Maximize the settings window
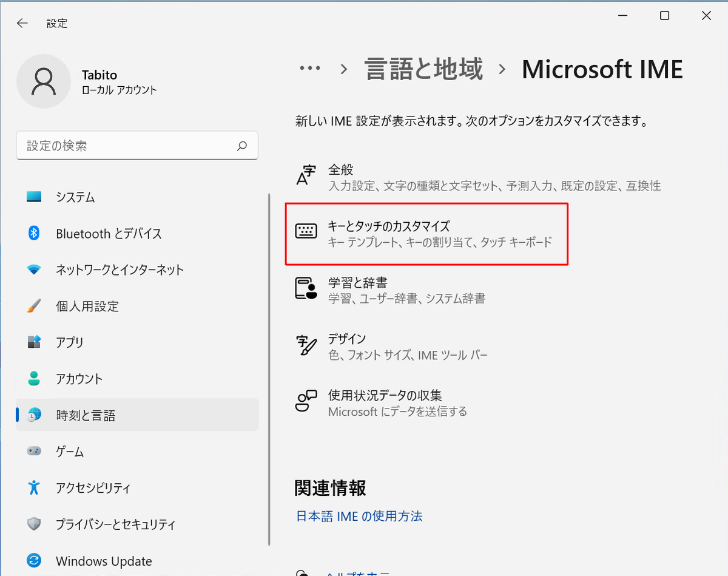Viewport: 728px width, 576px height. (664, 16)
